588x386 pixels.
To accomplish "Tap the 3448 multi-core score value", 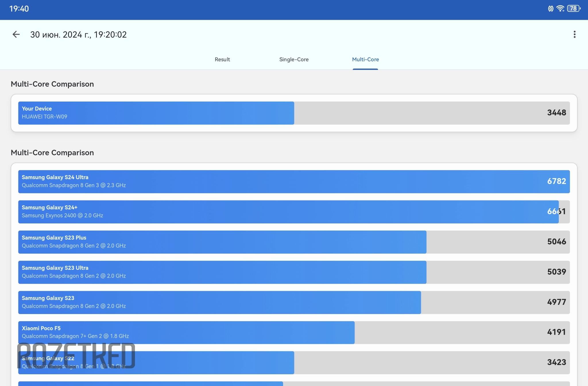I will coord(556,113).
